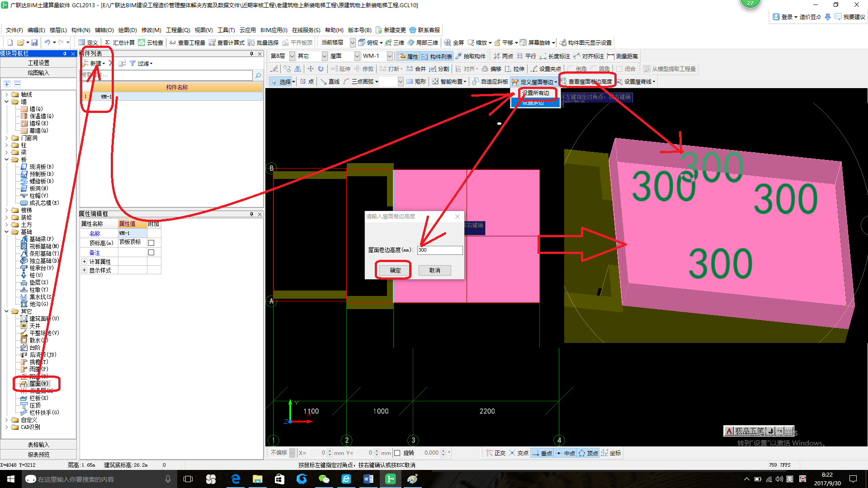Open the 文件(F) menu
This screenshot has width=868, height=488.
point(14,30)
